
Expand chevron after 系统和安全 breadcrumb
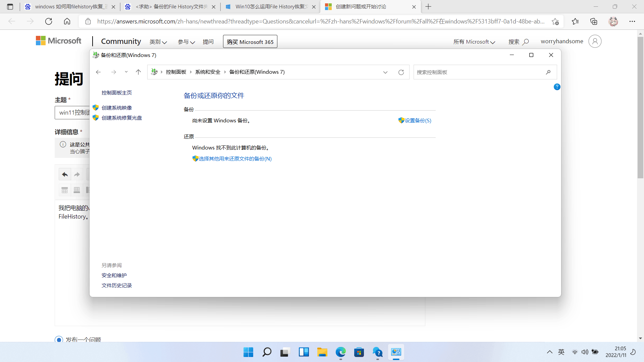pyautogui.click(x=225, y=72)
